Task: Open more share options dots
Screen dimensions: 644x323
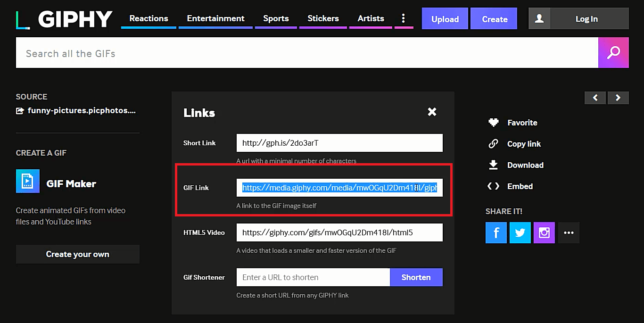Action: (569, 232)
